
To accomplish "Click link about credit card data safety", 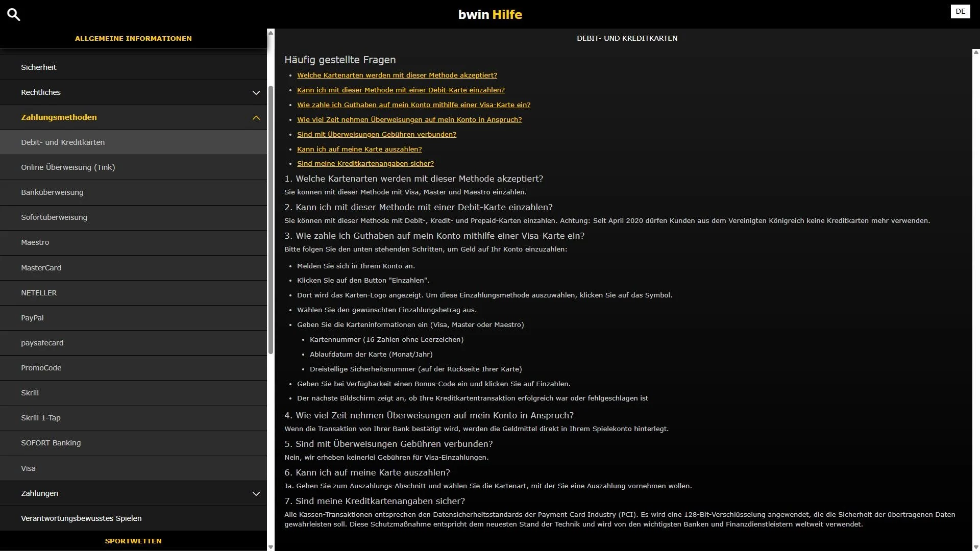I will [x=365, y=163].
